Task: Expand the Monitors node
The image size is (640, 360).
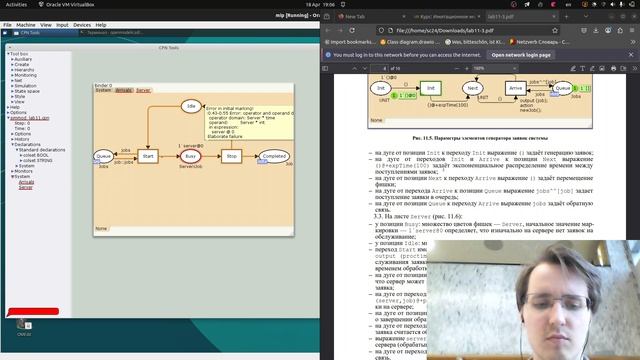Action: (12, 171)
